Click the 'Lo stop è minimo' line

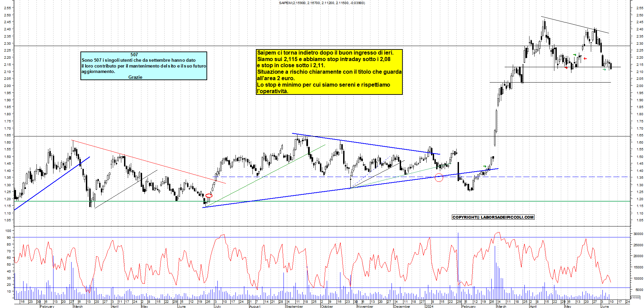pos(323,85)
